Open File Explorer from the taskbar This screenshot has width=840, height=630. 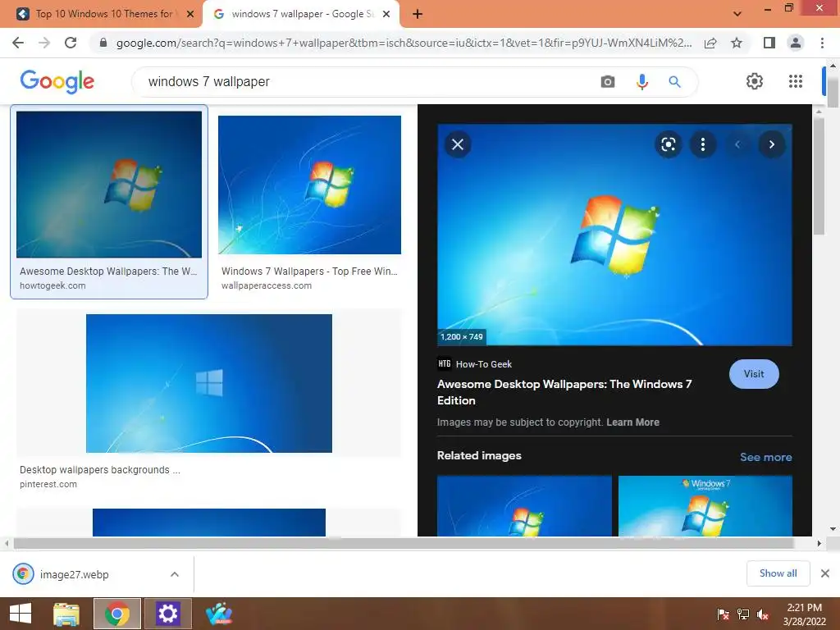66,614
